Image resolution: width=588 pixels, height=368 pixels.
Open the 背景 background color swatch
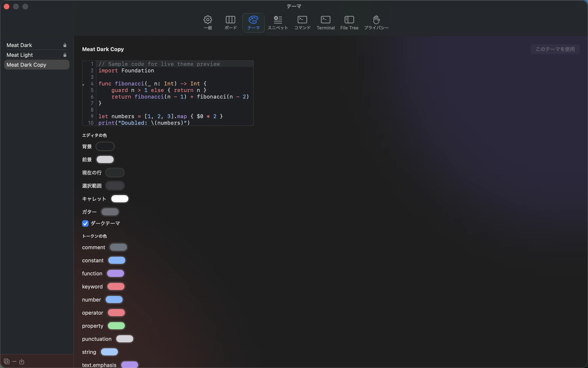[x=105, y=147]
